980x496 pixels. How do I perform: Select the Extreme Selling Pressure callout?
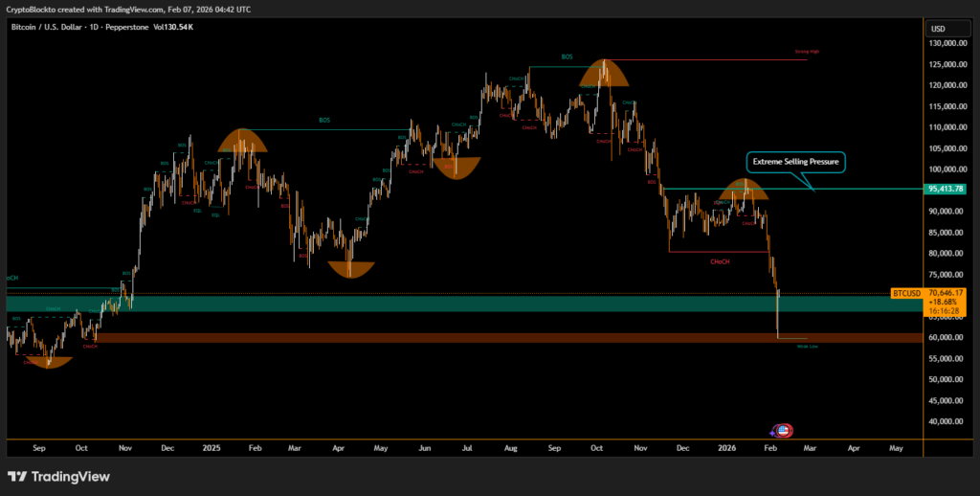tap(795, 163)
